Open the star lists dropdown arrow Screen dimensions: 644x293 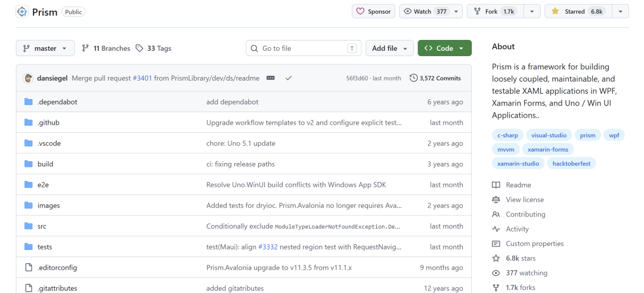(621, 11)
